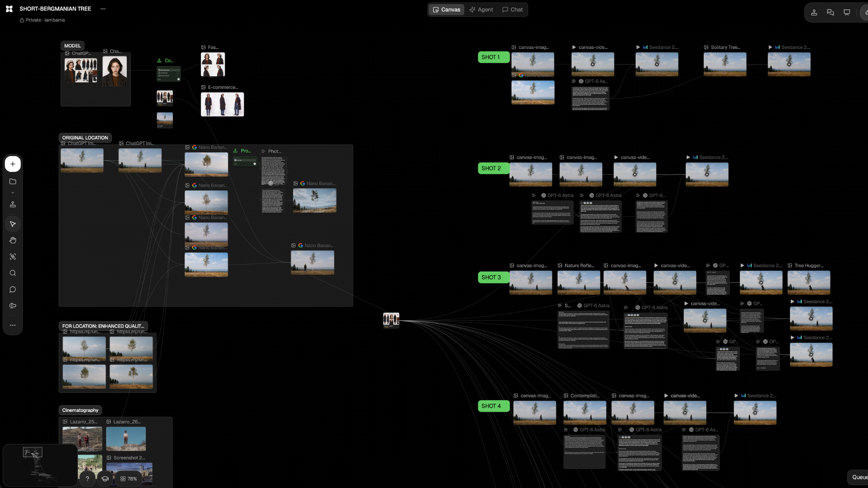Select the E-commerce thumbnail with three coats
Image resolution: width=868 pixels, height=488 pixels.
coord(222,104)
